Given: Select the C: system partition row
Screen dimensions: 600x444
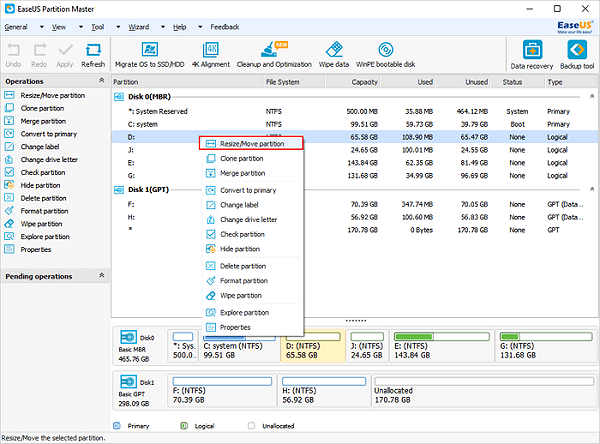Looking at the screenshot, I should click(355, 124).
